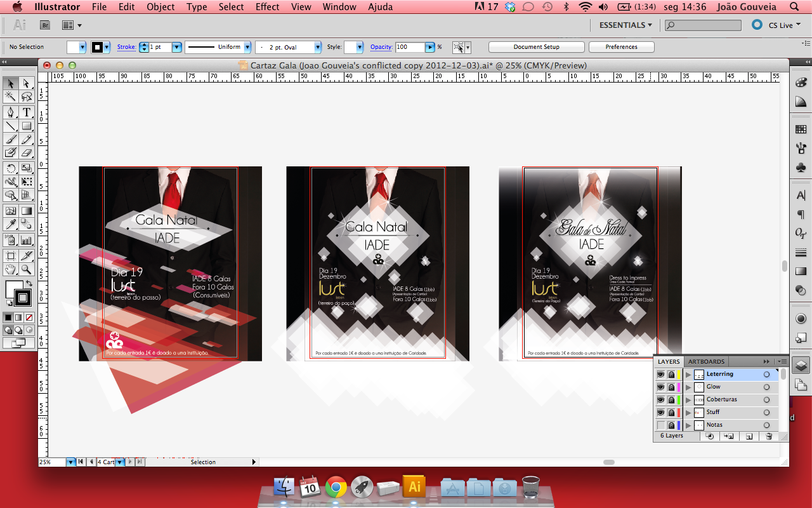Click Make/Release Clipping Mask icon in Layers panel

coord(710,436)
